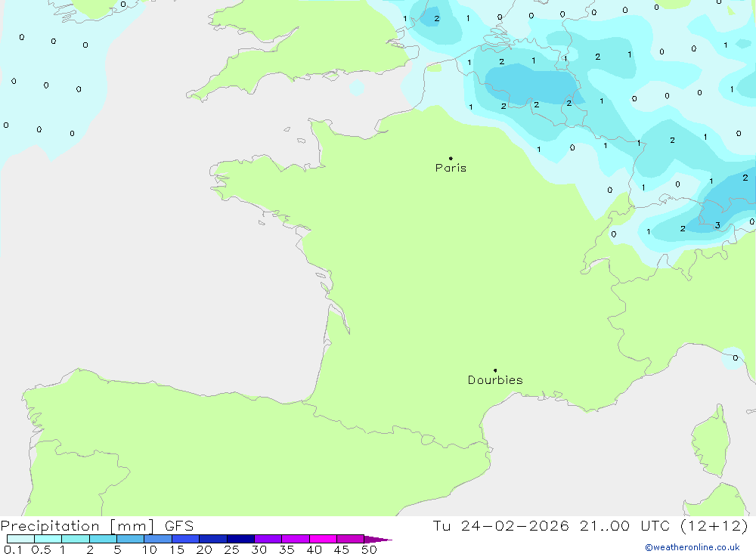Pick the 25–30 mm navy swatch

[x=240, y=539]
